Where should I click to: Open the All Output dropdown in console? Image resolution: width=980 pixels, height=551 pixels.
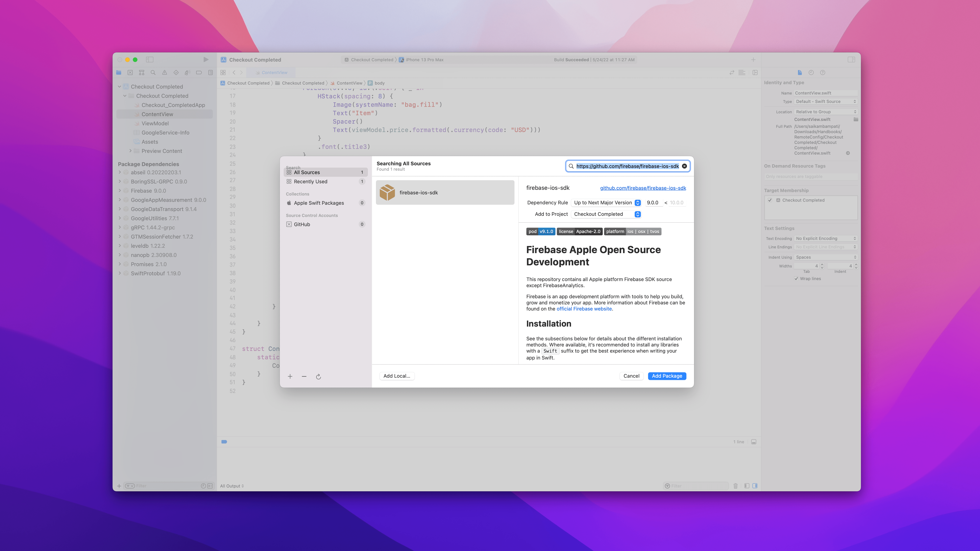point(232,486)
